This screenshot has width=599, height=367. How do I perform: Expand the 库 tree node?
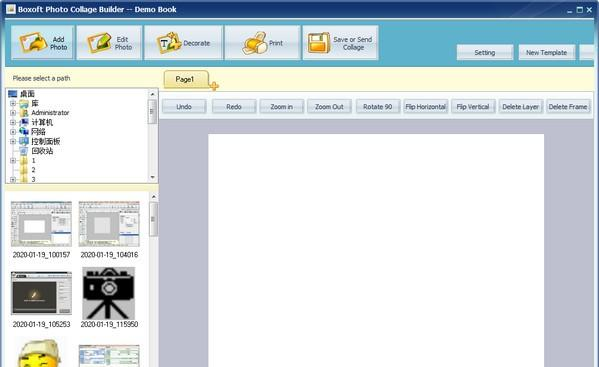[x=13, y=103]
